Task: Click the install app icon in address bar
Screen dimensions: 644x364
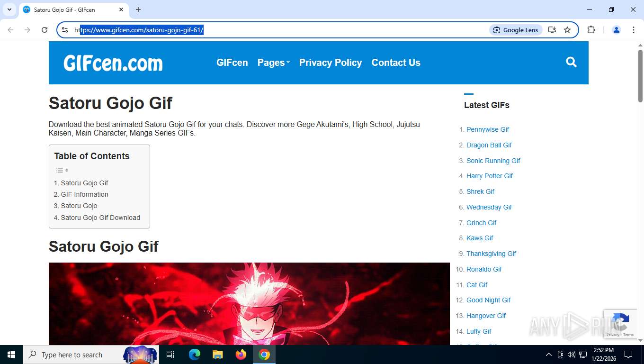Action: [x=552, y=30]
